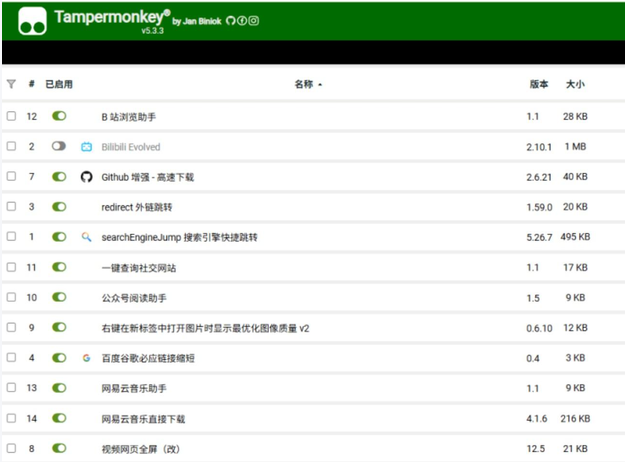Sort by the 名称 column header
Viewport: 625px width, 462px height.
(304, 84)
